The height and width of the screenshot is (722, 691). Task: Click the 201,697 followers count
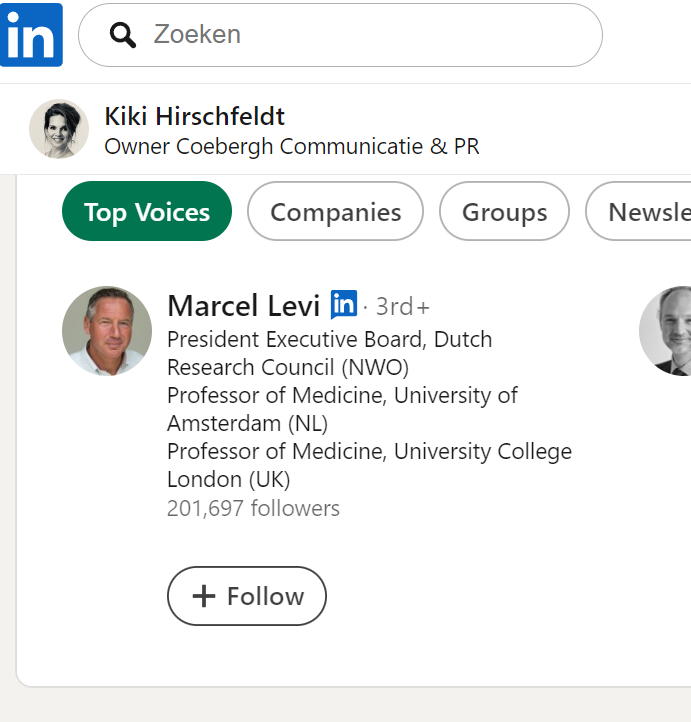(253, 508)
